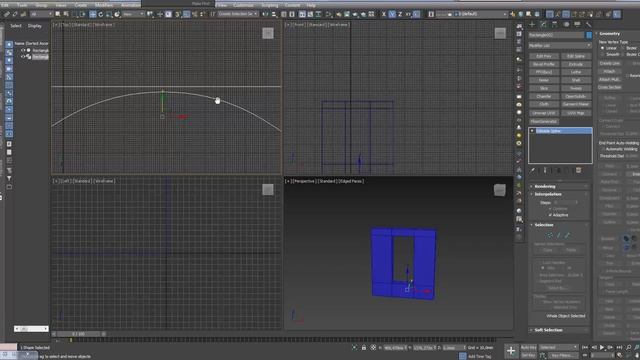Open the Create Selection Set dropdown
The image size is (640, 360).
click(x=238, y=14)
